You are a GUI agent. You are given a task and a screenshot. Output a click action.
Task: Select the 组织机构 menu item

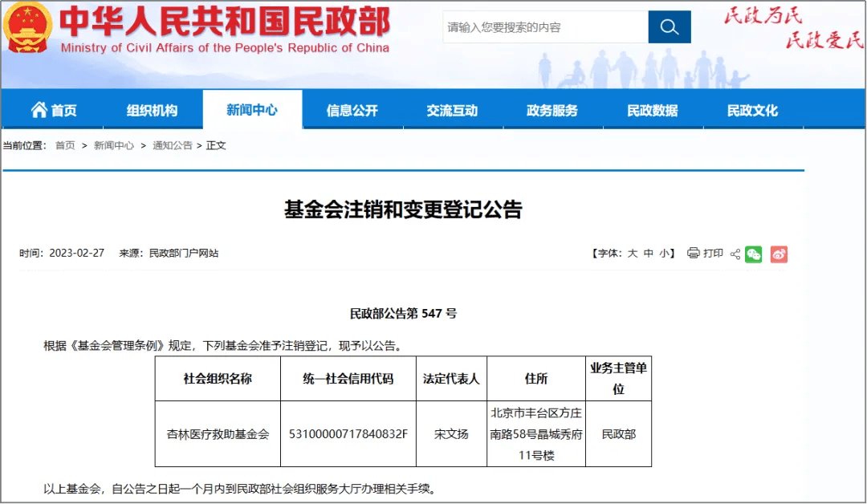click(152, 110)
